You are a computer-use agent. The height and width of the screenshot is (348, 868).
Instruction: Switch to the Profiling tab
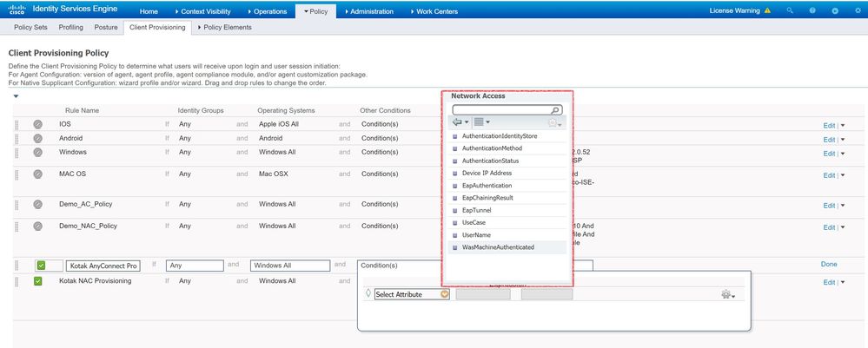71,27
